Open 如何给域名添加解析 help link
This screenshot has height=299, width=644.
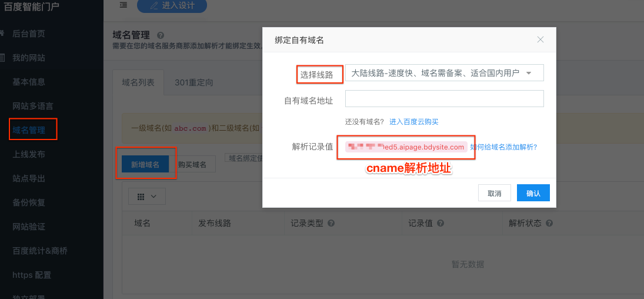click(503, 147)
